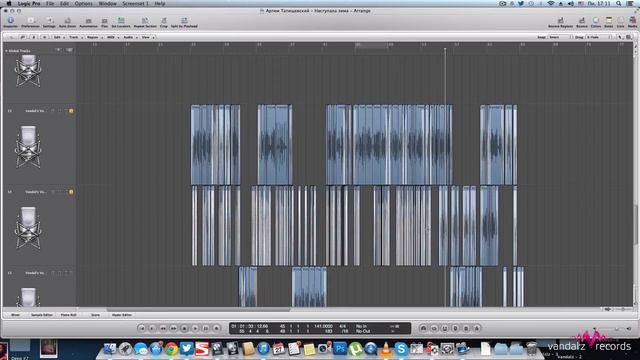Toggle the yellow Solo button on track 14
640x360 pixels.
coord(71,192)
